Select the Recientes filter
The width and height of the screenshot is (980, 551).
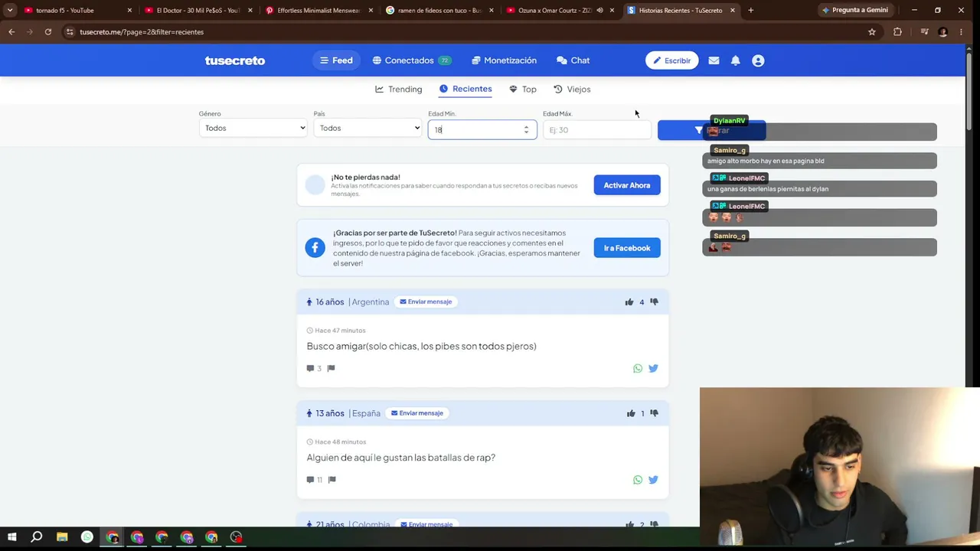pos(465,89)
